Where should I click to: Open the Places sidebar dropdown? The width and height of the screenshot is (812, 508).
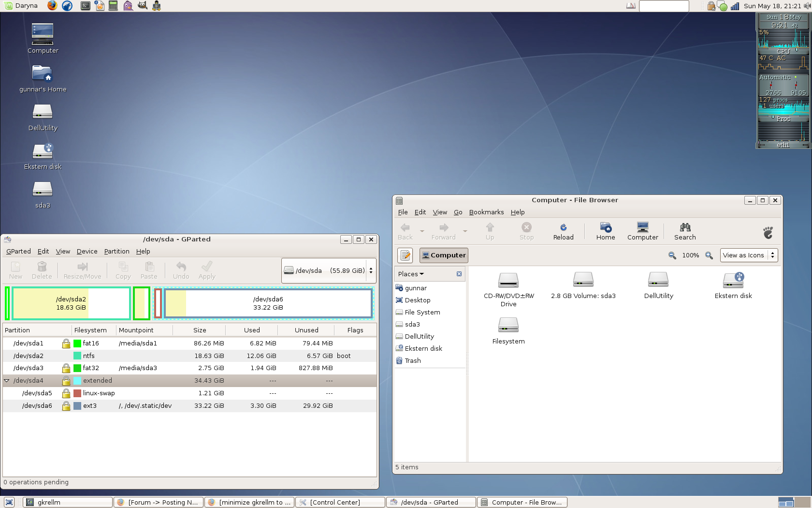[x=411, y=274]
